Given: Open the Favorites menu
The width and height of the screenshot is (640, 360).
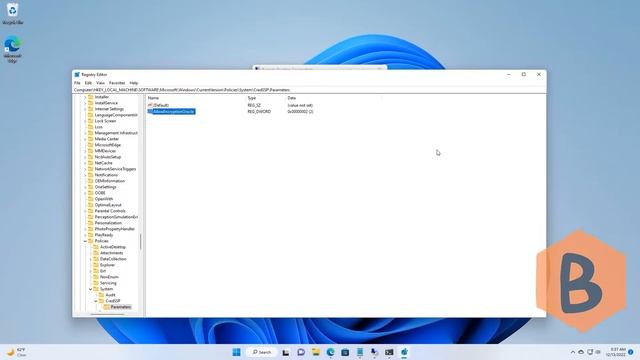Looking at the screenshot, I should [x=117, y=83].
